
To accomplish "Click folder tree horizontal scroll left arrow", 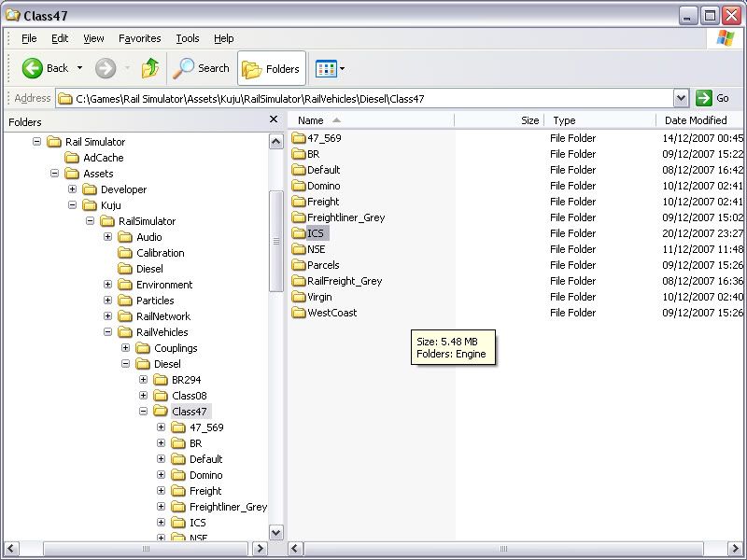I will pos(11,549).
